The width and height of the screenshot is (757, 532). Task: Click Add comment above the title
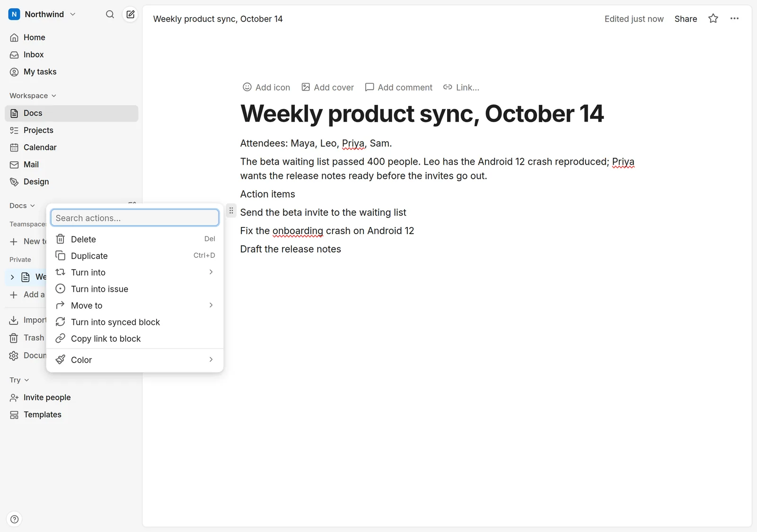399,87
